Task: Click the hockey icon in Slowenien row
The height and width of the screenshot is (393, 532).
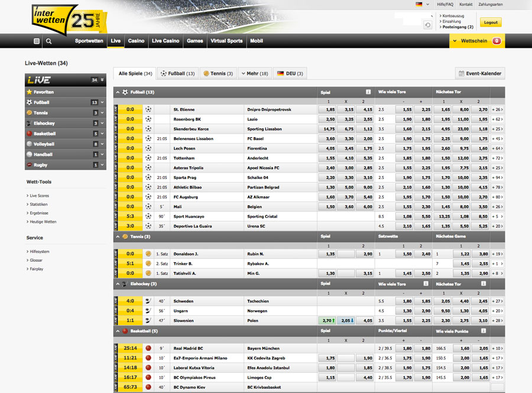Action: click(x=148, y=320)
